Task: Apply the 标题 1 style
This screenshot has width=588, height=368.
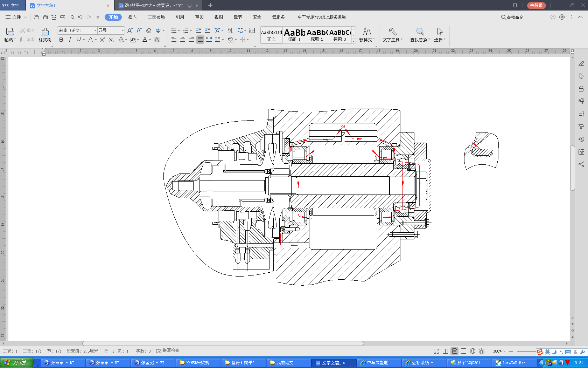Action: click(294, 35)
